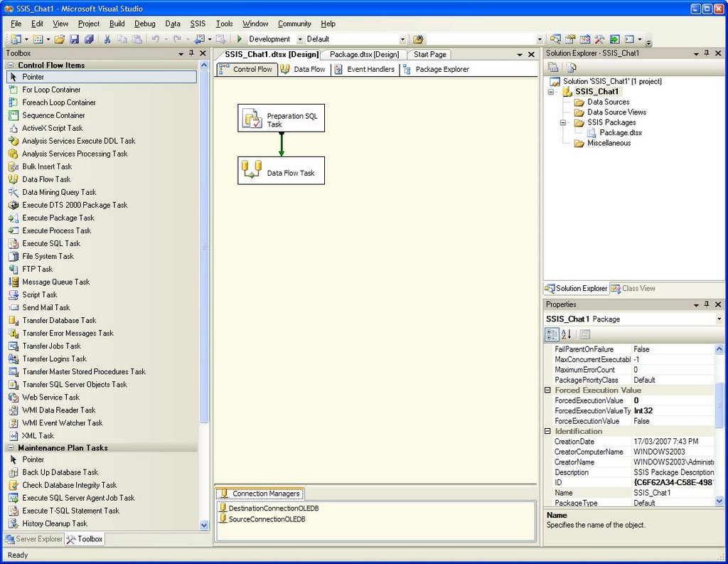Screen dimensions: 728x564
Task: Toggle auto-hide pin on Toolbox panel
Action: tap(191, 53)
